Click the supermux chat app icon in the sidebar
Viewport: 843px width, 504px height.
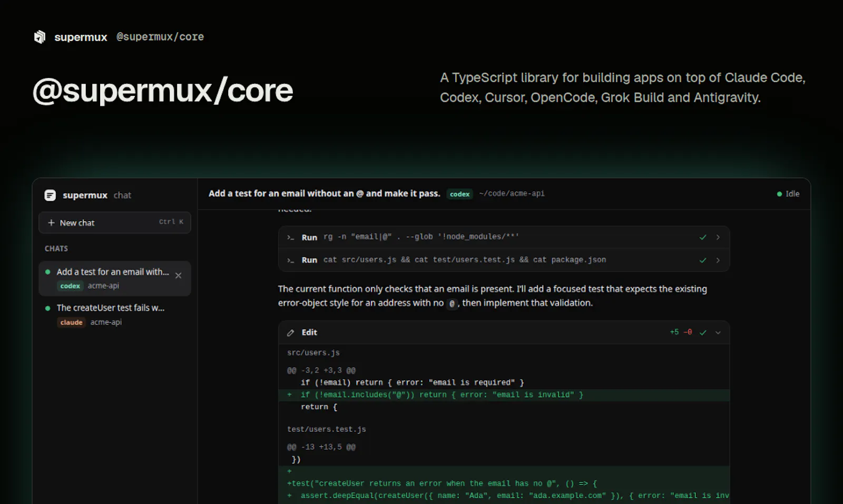click(50, 195)
